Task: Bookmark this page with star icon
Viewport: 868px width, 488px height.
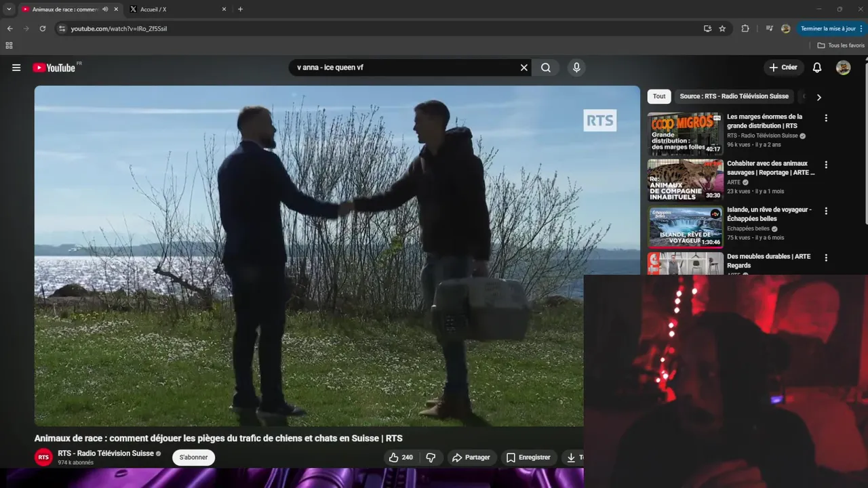Action: pos(722,28)
